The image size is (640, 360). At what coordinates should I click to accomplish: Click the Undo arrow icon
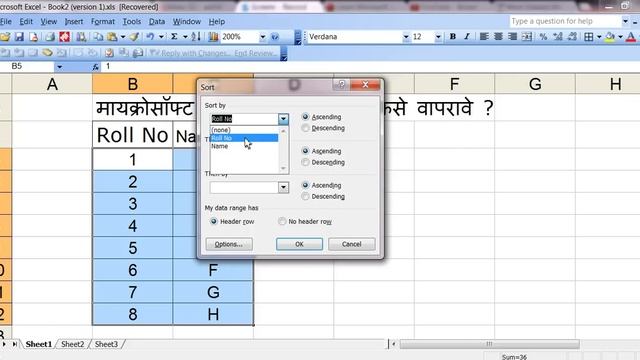coord(150,37)
